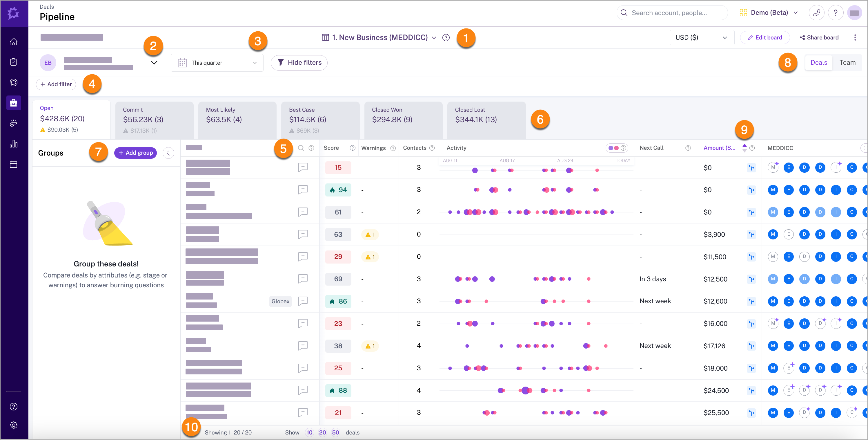Open the USD ($) currency dropdown
The image size is (868, 440).
[702, 37]
